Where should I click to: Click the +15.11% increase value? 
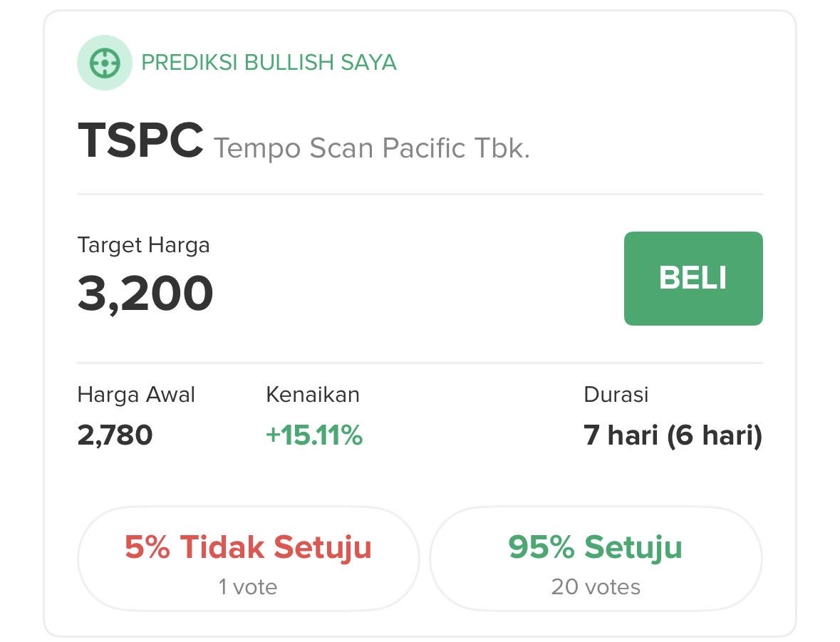coord(314,435)
